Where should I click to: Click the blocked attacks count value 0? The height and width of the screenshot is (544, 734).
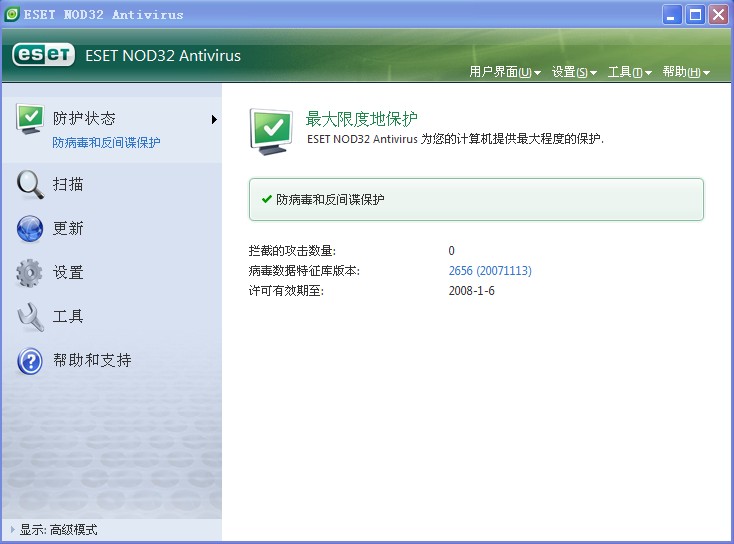[x=451, y=250]
